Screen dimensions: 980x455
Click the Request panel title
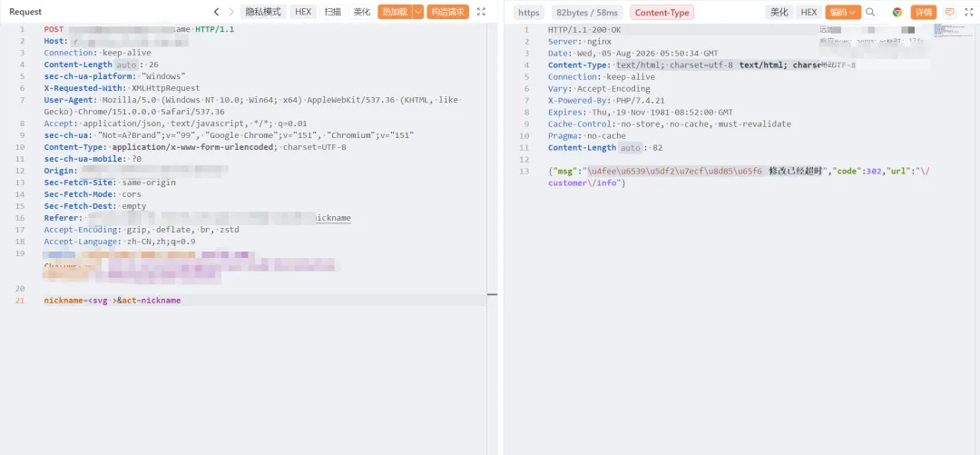[x=25, y=12]
